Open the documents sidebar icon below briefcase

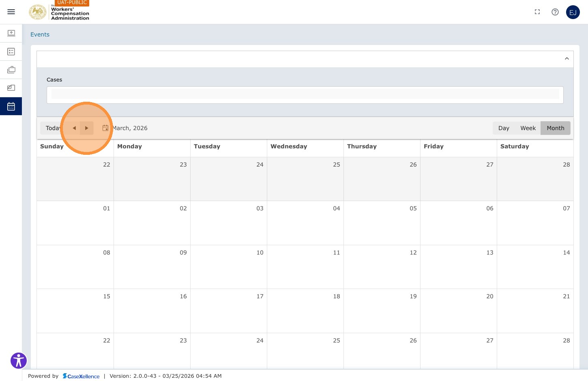coord(11,88)
